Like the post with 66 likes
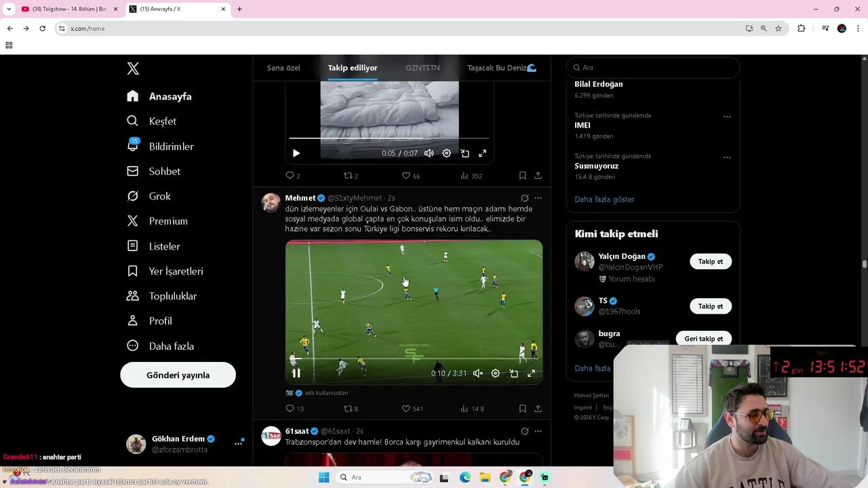Screen dimensions: 868x488 (x=411, y=176)
